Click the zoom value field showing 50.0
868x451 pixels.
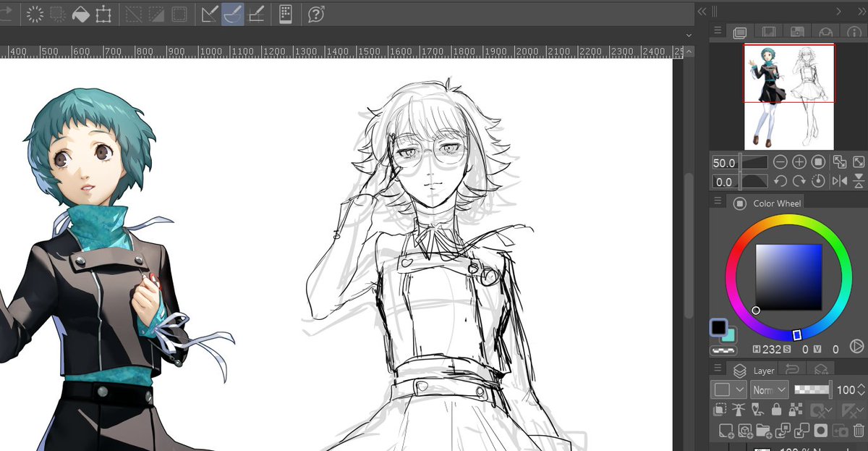click(x=725, y=162)
